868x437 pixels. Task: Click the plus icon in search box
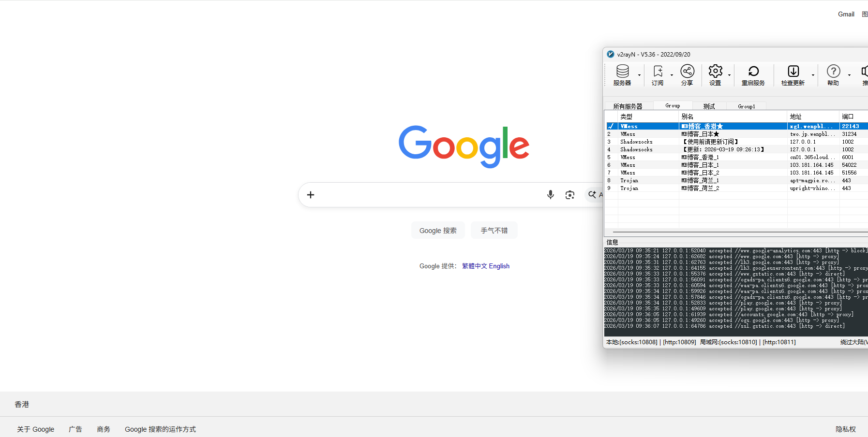311,195
